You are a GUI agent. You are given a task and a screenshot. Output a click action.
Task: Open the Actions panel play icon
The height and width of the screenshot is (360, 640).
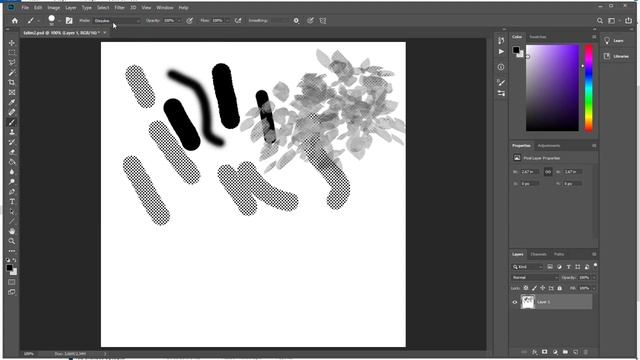(x=501, y=52)
